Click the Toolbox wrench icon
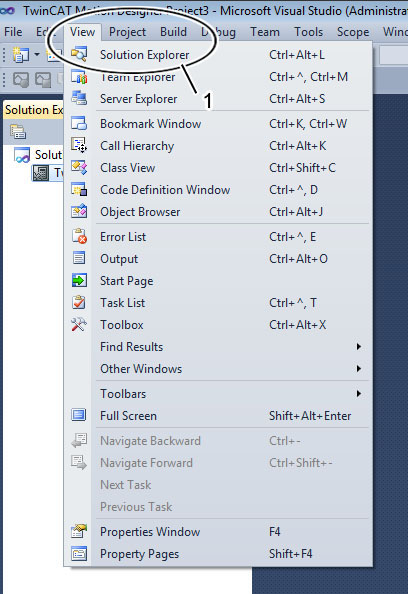The image size is (408, 594). click(79, 325)
